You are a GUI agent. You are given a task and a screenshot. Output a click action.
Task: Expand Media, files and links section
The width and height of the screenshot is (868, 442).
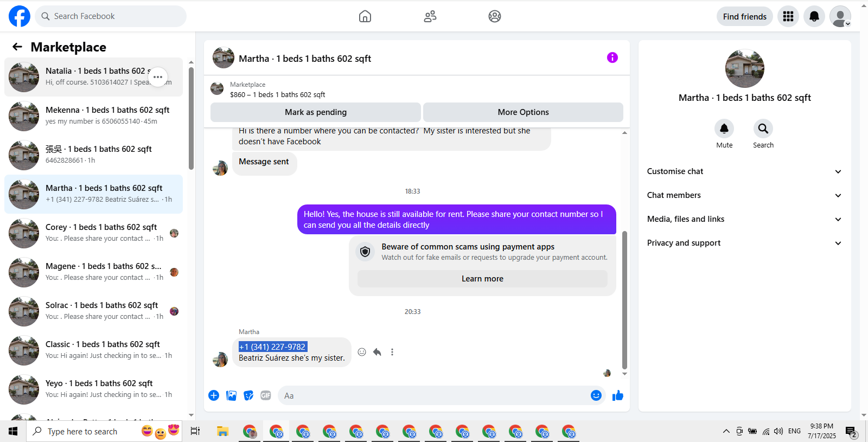pyautogui.click(x=744, y=219)
